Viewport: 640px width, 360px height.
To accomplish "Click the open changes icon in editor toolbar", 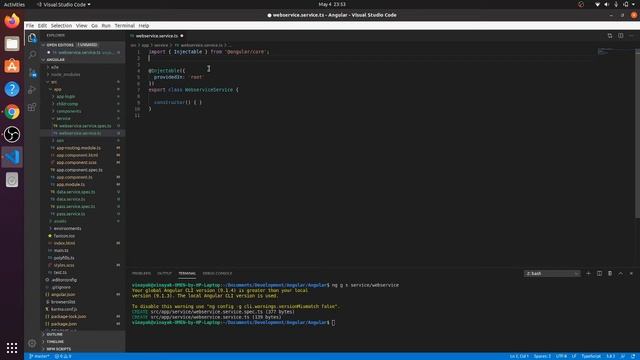I will pyautogui.click(x=610, y=36).
